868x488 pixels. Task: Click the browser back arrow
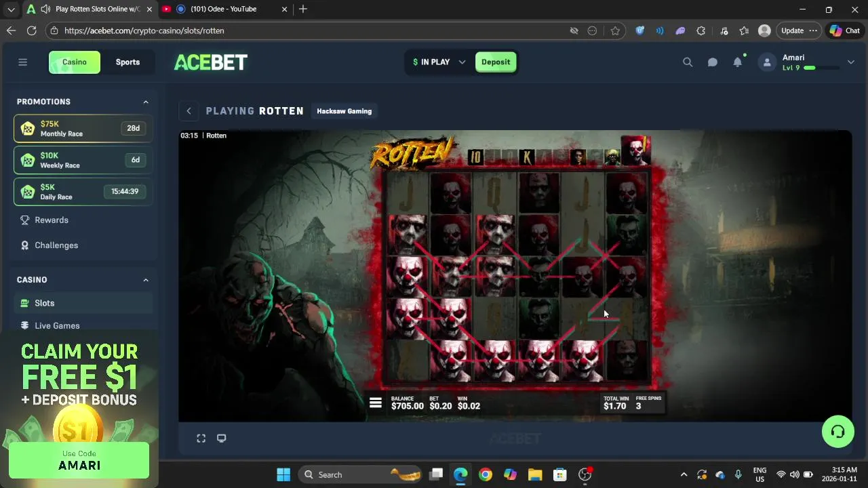[x=11, y=30]
